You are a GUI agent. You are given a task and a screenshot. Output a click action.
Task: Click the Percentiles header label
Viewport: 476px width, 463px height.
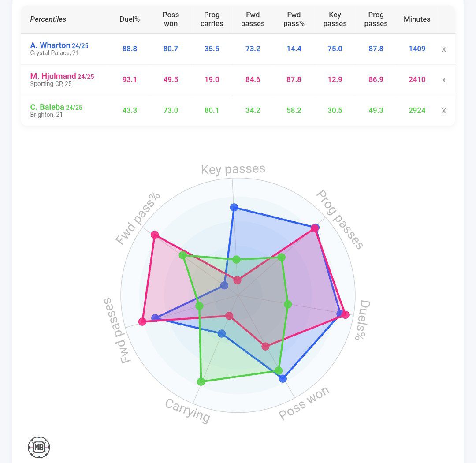[x=48, y=19]
